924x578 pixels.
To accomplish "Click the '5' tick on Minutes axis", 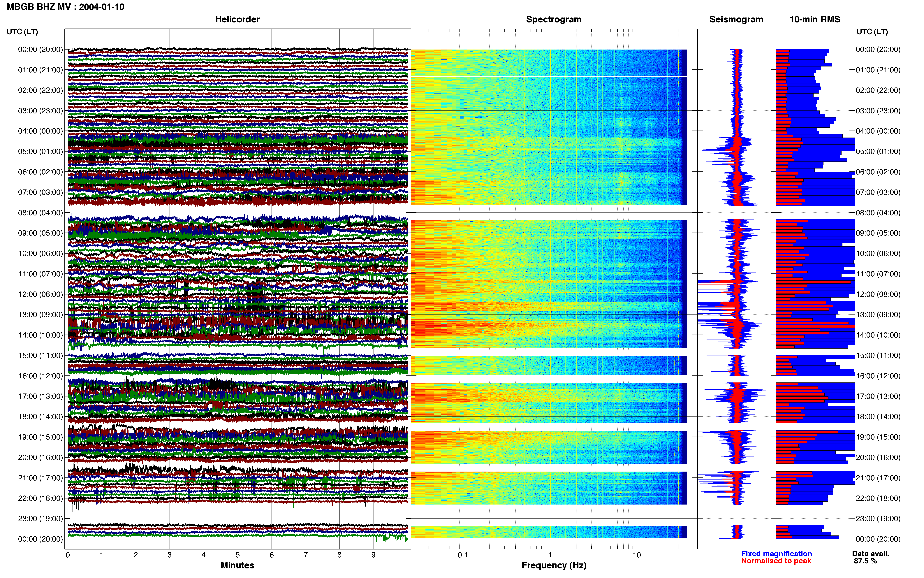I will click(x=238, y=555).
